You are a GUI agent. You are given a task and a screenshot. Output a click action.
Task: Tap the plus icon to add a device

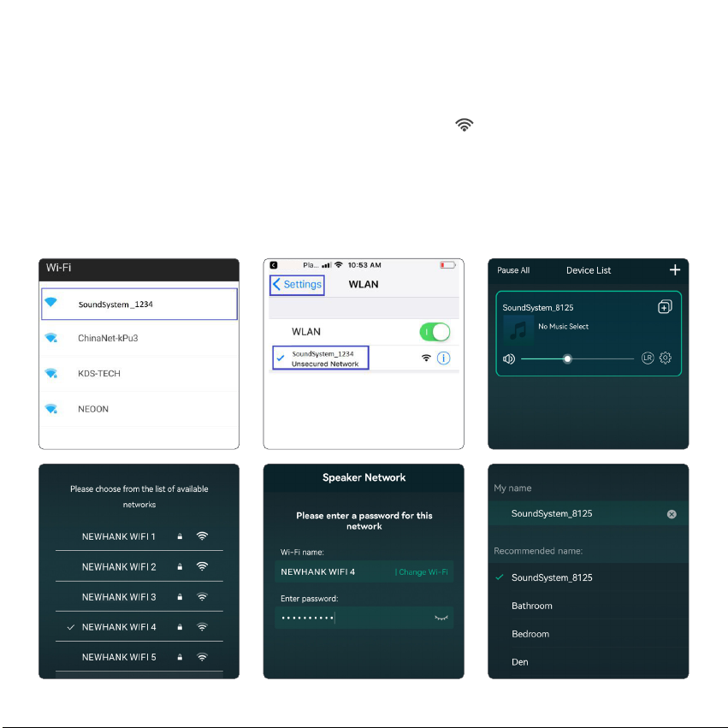pyautogui.click(x=675, y=270)
